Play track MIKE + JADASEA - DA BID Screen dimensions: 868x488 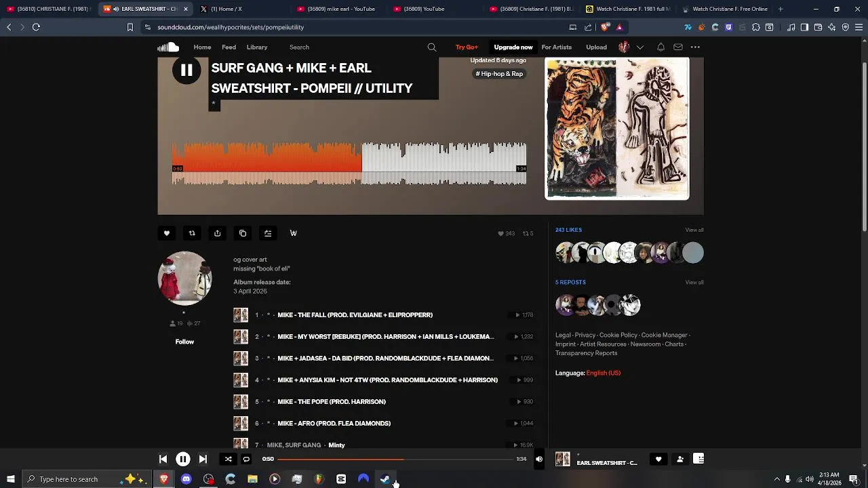point(385,359)
